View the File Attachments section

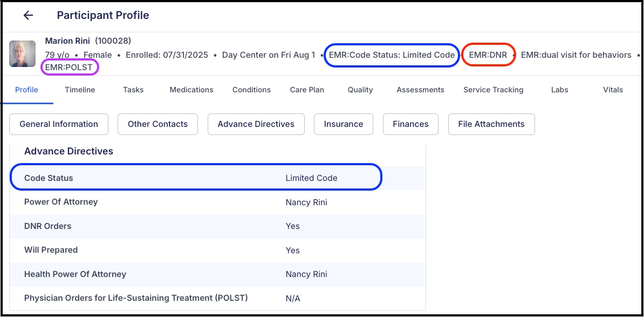click(x=491, y=124)
